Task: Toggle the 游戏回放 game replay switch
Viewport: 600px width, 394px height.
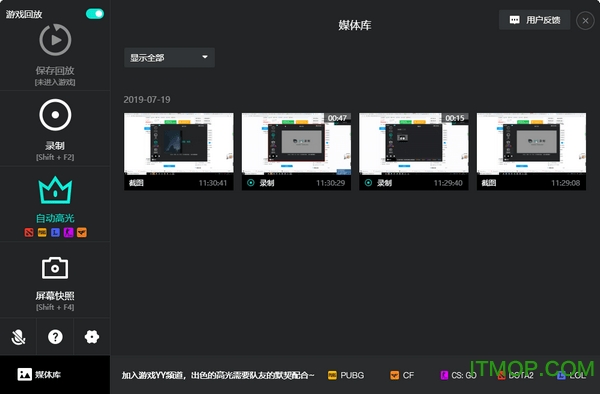Action: click(x=95, y=14)
